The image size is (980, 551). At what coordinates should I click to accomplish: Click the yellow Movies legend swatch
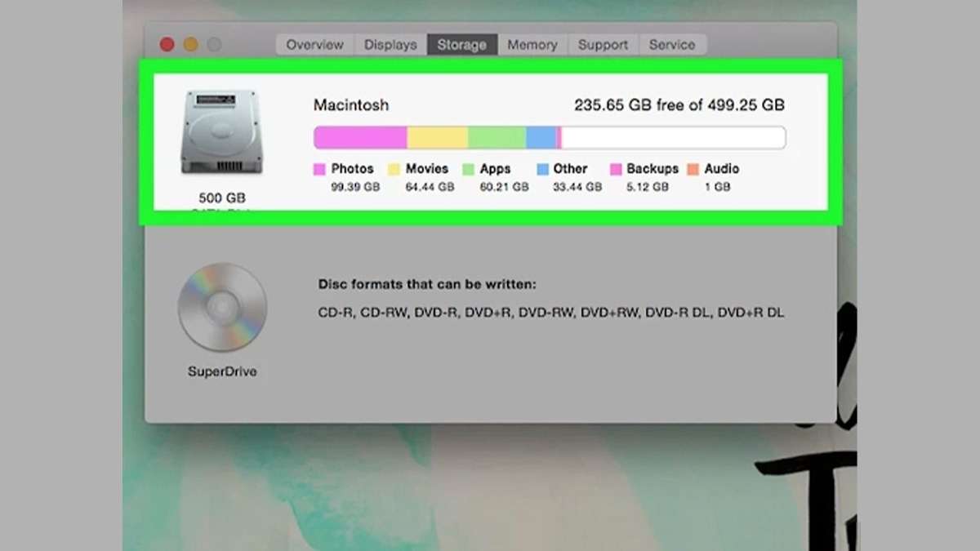point(394,170)
